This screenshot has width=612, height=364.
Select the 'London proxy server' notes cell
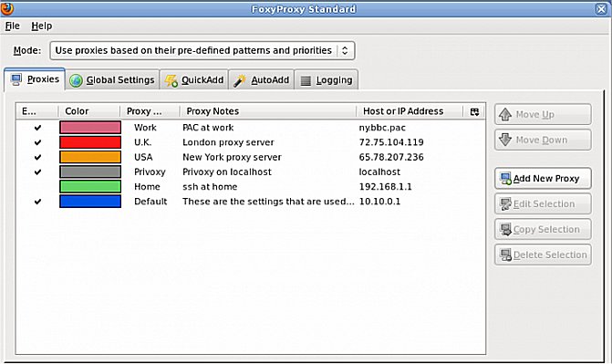[x=228, y=142]
